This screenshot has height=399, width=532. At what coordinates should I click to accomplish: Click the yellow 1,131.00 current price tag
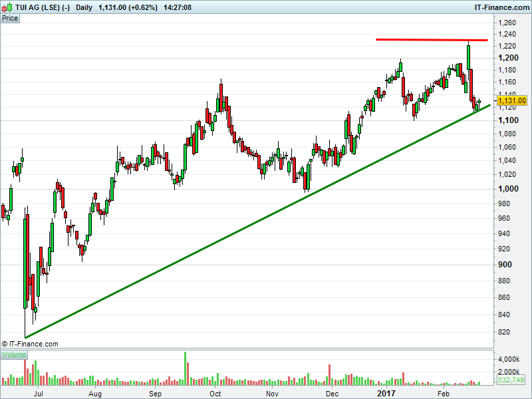pos(512,100)
